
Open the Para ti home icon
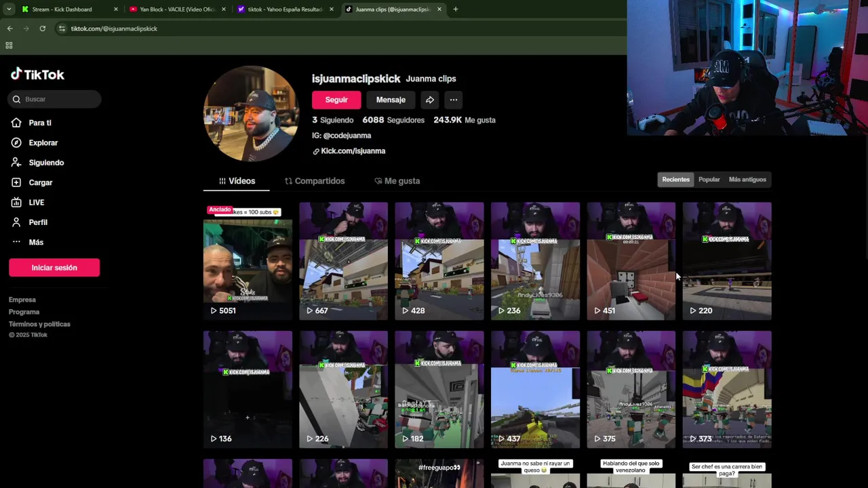click(16, 123)
